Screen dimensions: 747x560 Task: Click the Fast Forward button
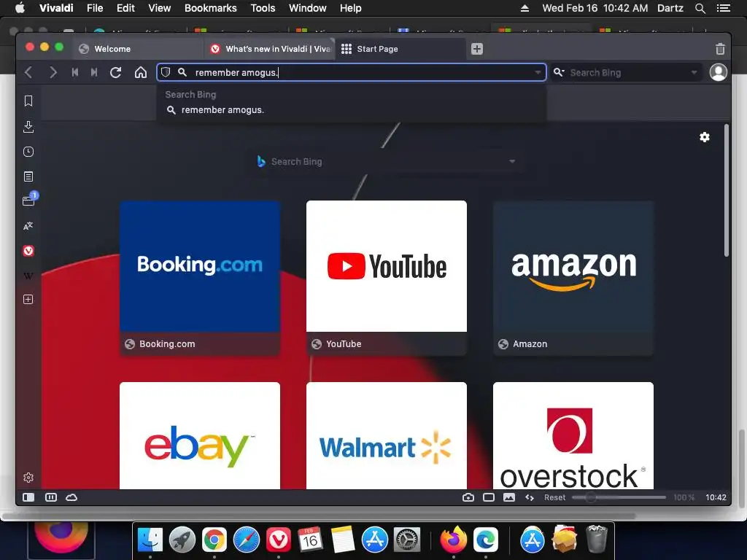click(94, 72)
